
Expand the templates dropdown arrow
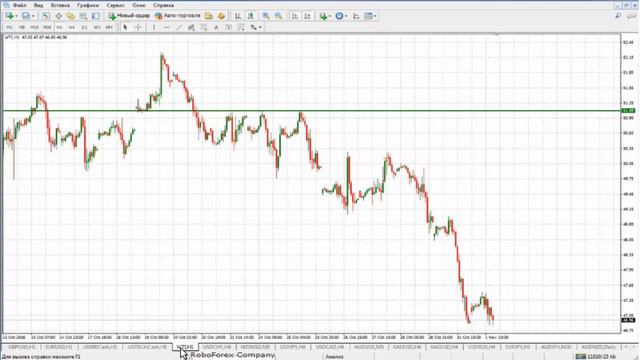[x=375, y=16]
